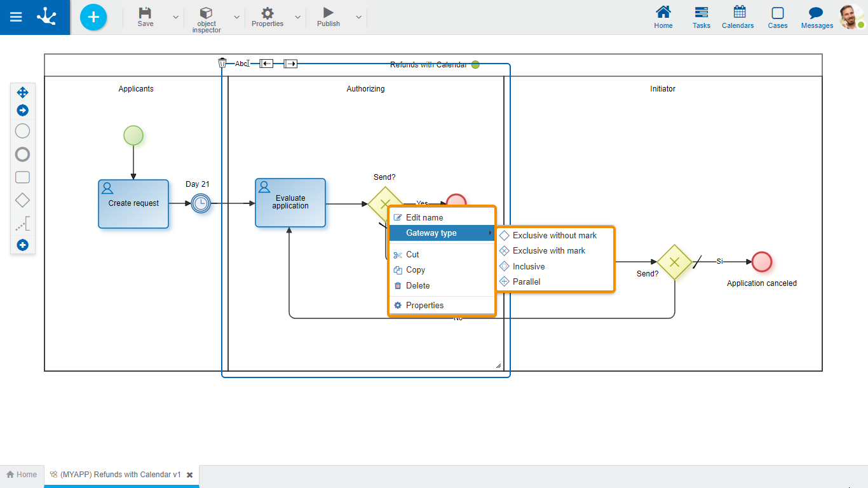Close the Refunds with Calendar v1 tab
868x488 pixels.
189,475
